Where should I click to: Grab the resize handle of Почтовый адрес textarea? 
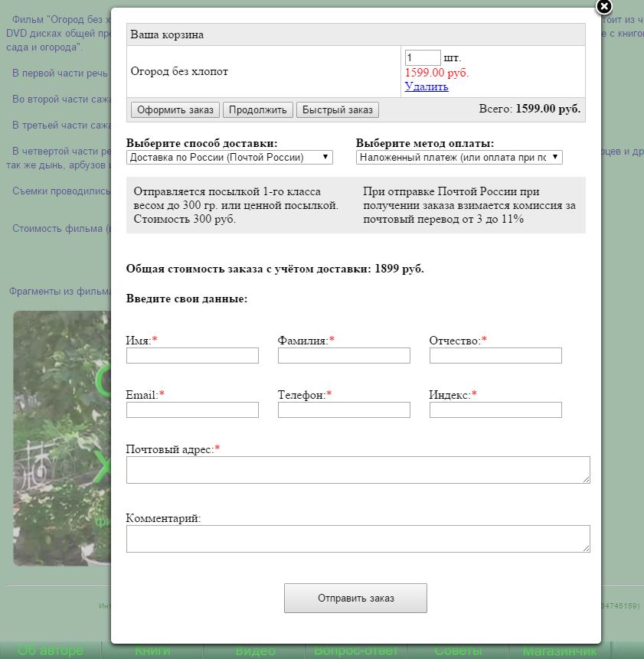(587, 480)
